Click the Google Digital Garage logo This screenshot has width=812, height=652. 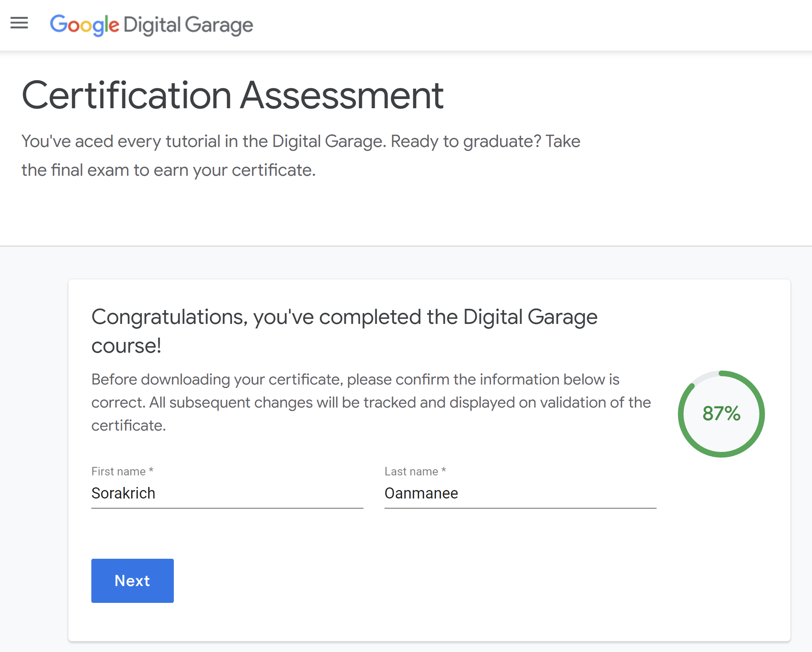(152, 25)
